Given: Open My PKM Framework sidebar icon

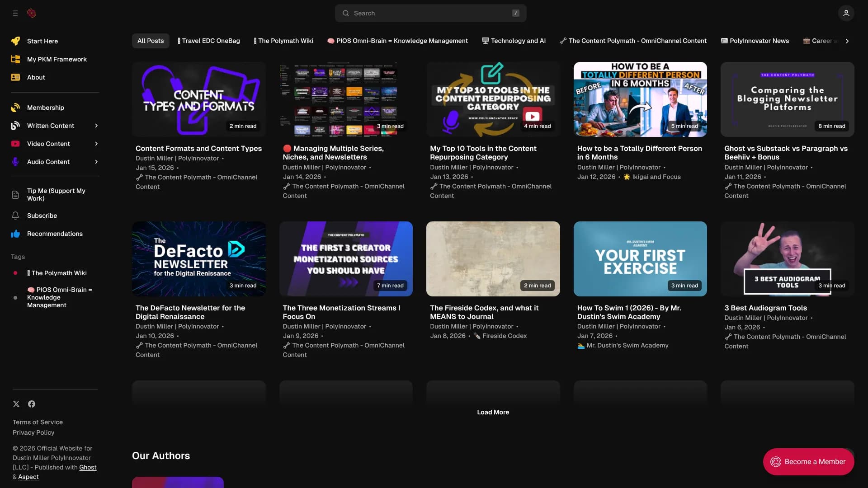Looking at the screenshot, I should click(x=15, y=59).
